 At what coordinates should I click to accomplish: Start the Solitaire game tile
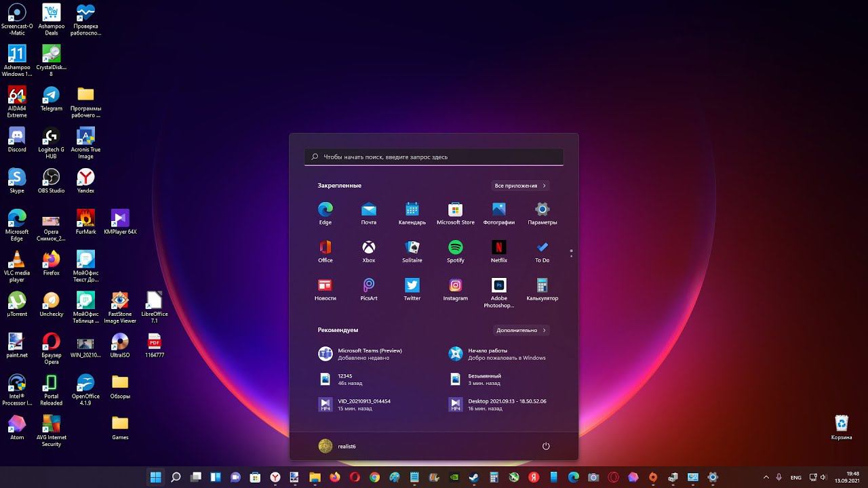click(412, 251)
